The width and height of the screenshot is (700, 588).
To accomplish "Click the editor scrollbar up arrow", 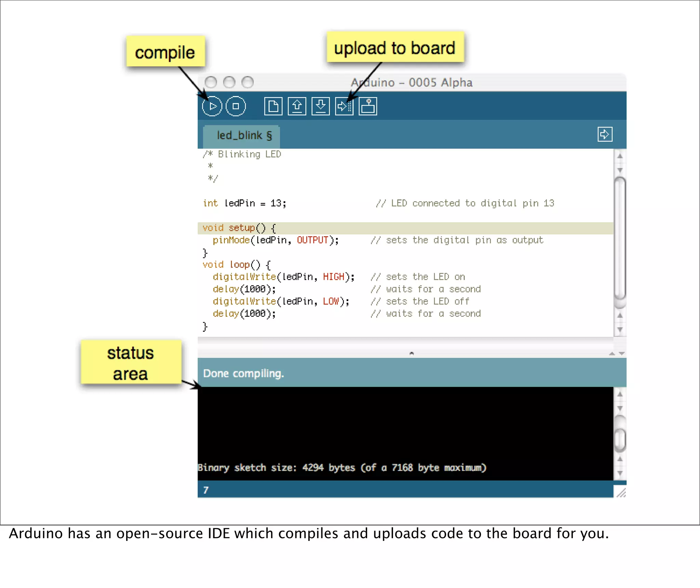I will pyautogui.click(x=620, y=156).
